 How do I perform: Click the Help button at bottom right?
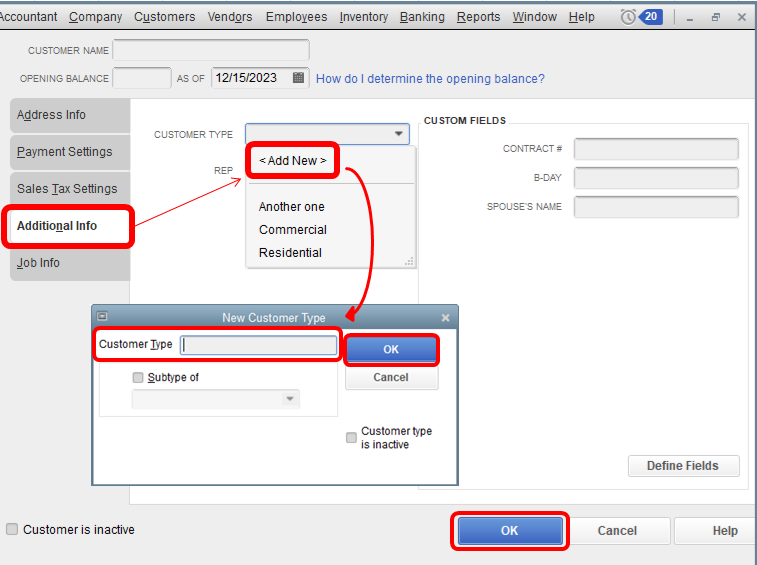pyautogui.click(x=716, y=530)
